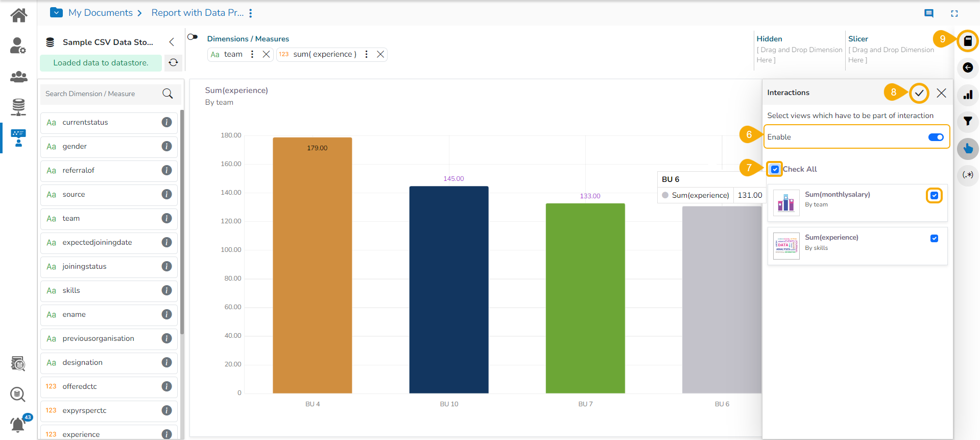Image resolution: width=980 pixels, height=440 pixels.
Task: Click the refresh datastore icon
Action: (x=173, y=62)
